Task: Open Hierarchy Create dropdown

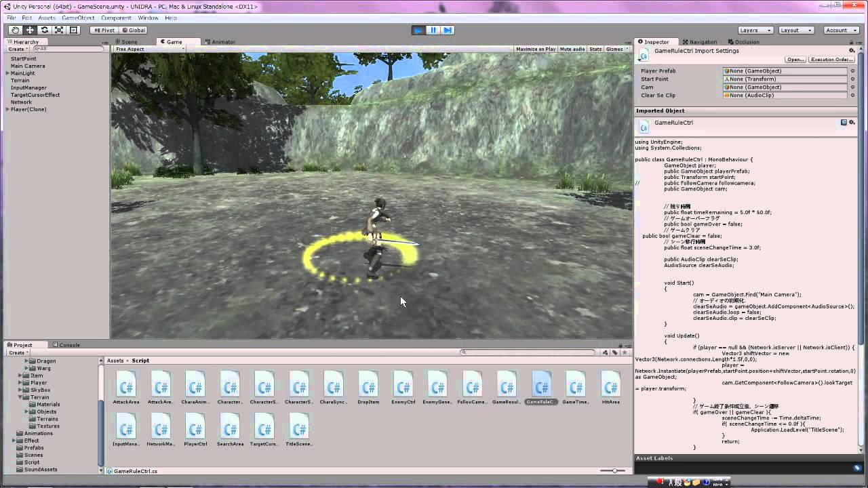Action: 18,49
